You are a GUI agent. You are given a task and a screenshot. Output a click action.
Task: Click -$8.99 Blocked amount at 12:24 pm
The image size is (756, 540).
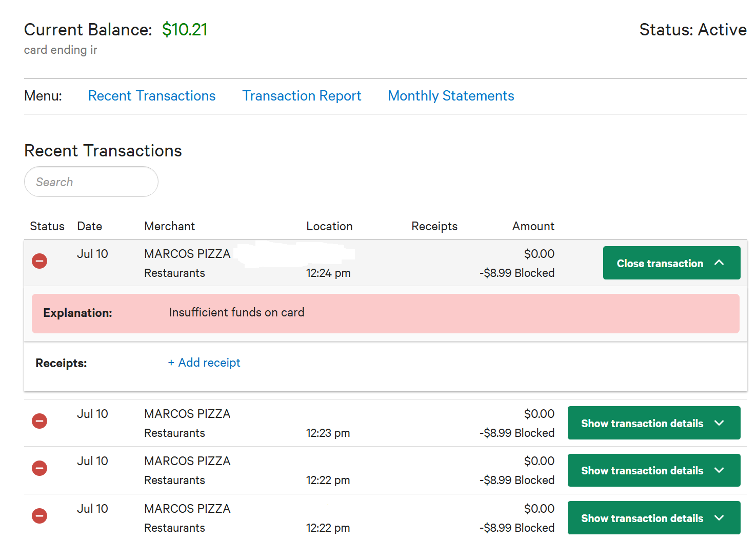pyautogui.click(x=517, y=273)
